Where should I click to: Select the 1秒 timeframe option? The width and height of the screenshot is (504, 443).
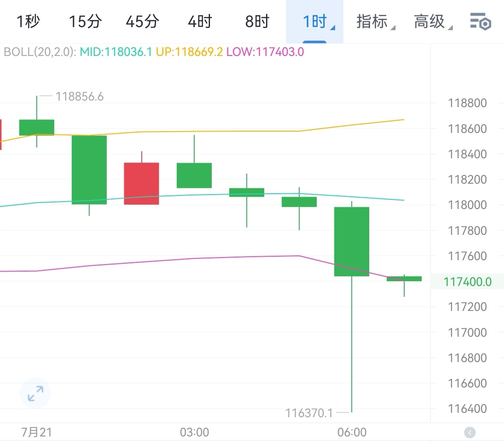[28, 21]
